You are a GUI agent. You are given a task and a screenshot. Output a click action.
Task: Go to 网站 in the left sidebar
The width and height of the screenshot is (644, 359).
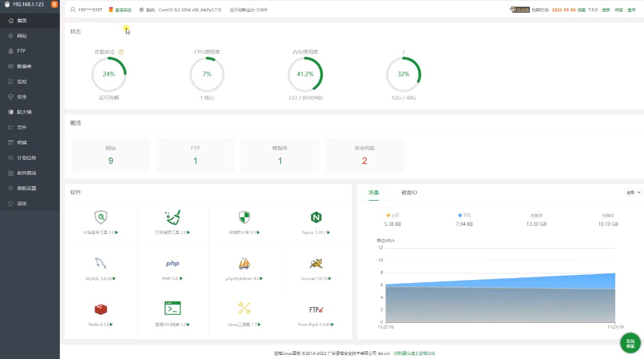coord(22,36)
